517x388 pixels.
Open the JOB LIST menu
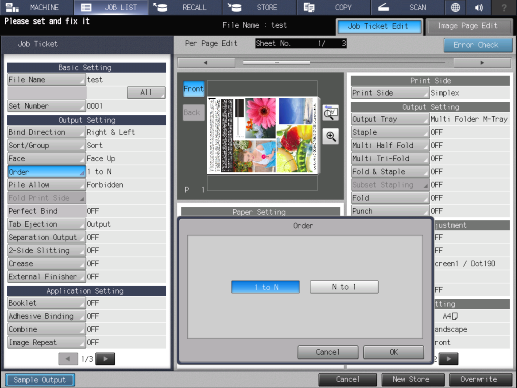(111, 7)
